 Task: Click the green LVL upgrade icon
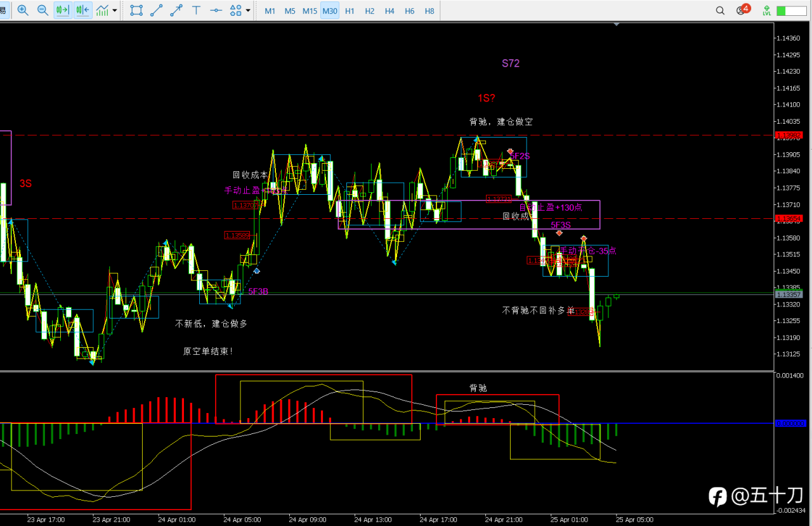tap(767, 10)
